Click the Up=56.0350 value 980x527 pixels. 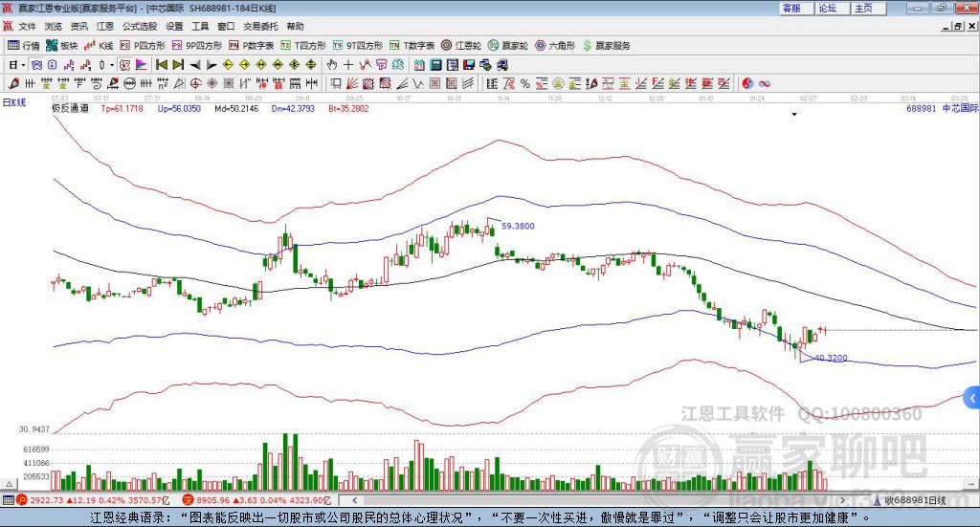179,109
